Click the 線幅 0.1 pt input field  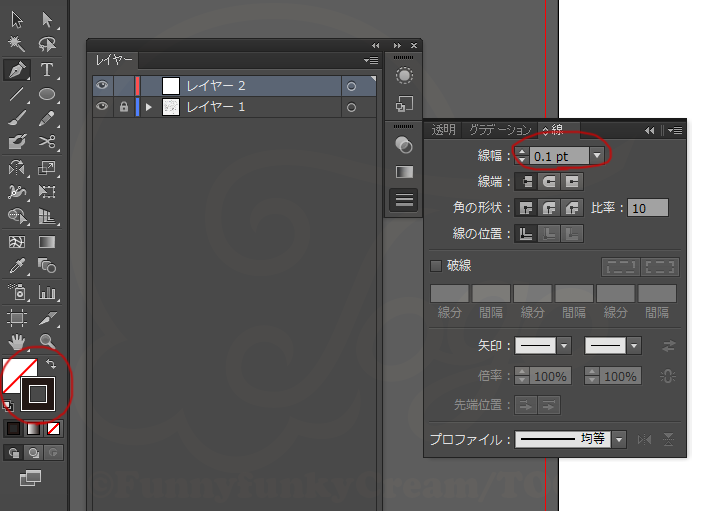coord(559,156)
